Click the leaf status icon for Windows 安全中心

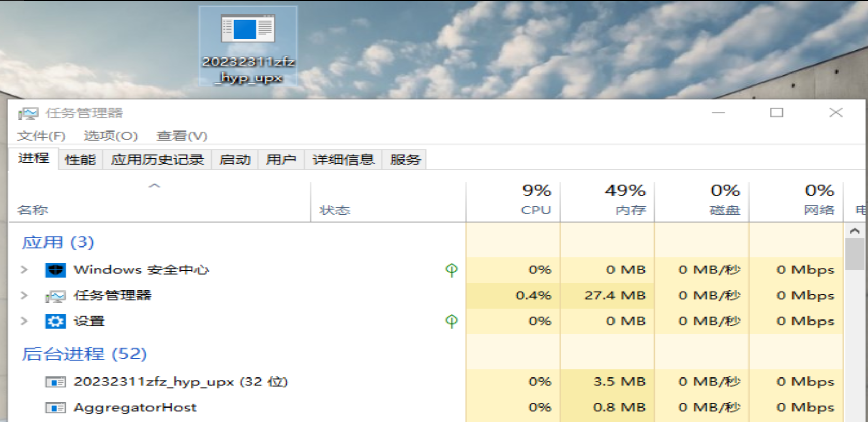click(452, 270)
